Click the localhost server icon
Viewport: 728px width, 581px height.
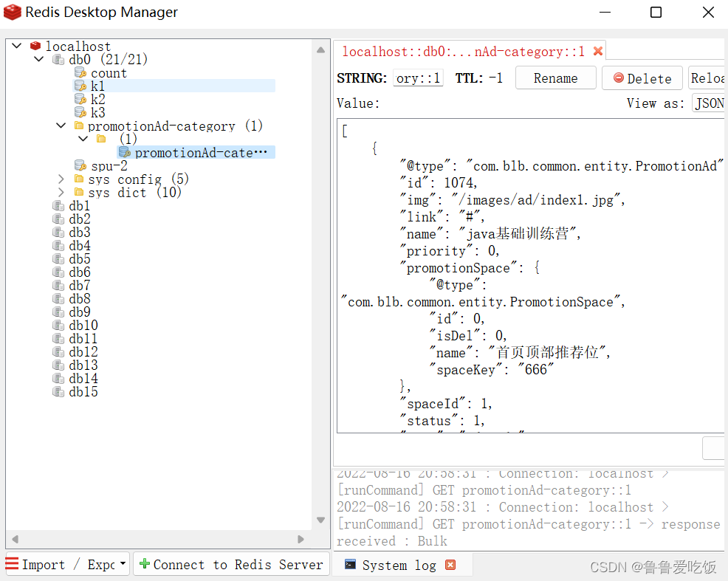(35, 46)
